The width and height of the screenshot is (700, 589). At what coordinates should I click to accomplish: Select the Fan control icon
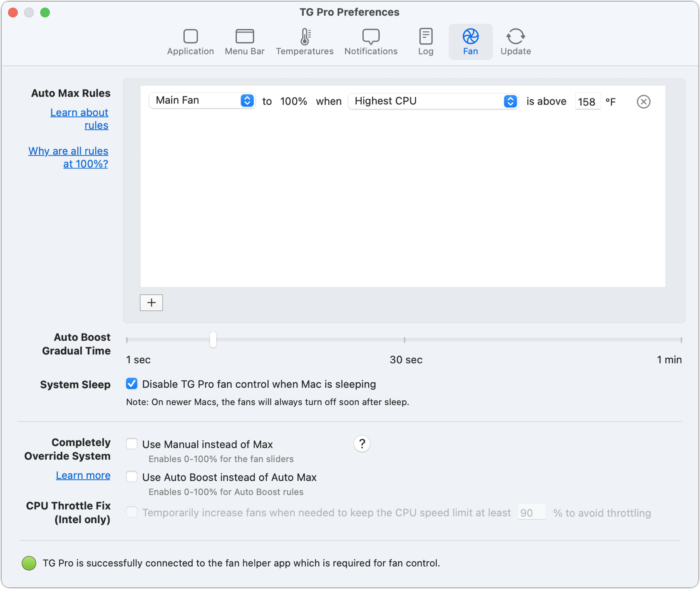pos(470,41)
